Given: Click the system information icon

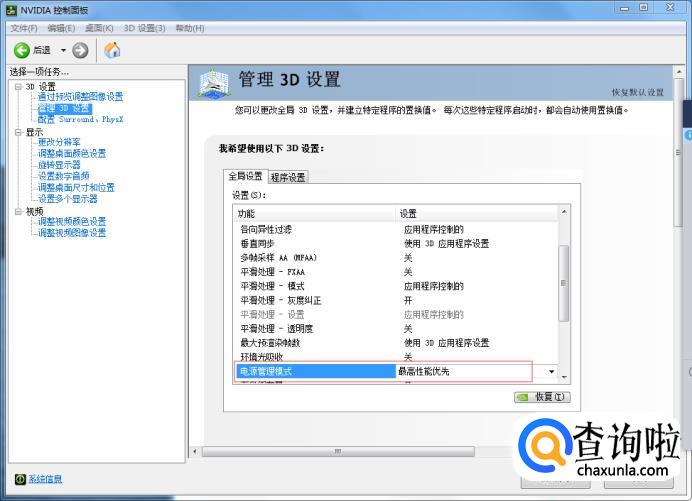Looking at the screenshot, I should tap(20, 479).
